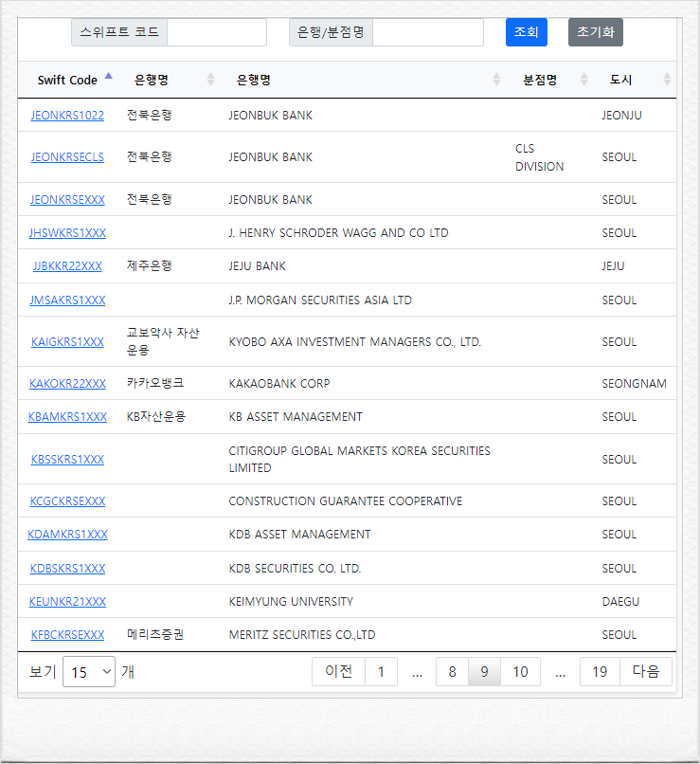Screen dimensions: 700x764
Task: Open KDAMKRS1XXX swift code link
Action: click(67, 535)
